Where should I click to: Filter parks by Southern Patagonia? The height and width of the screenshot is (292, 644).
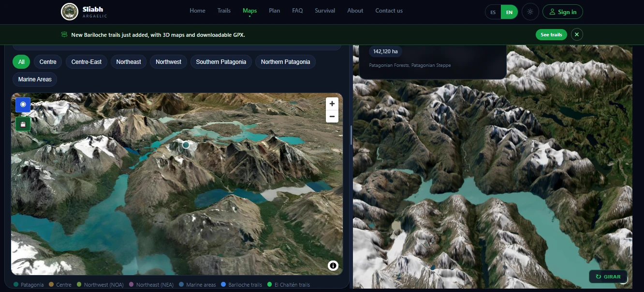pyautogui.click(x=221, y=62)
